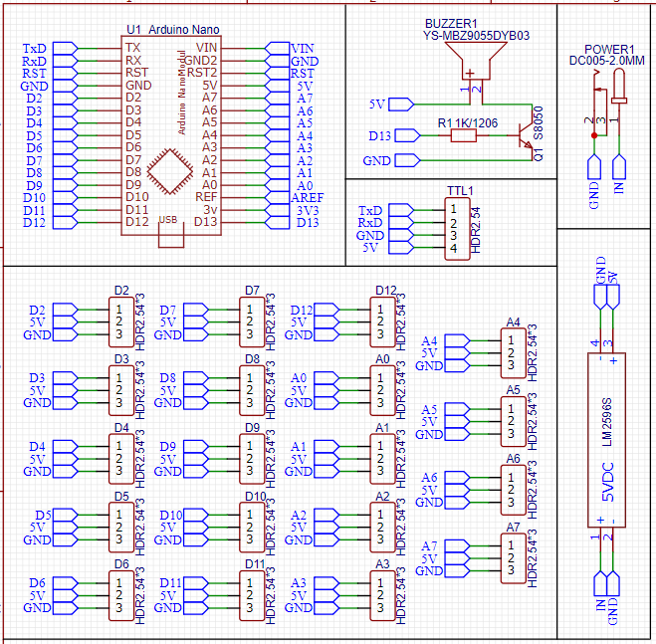This screenshot has width=656, height=644.
Task: Select the POWER1 DC jack symbol
Action: click(x=609, y=103)
